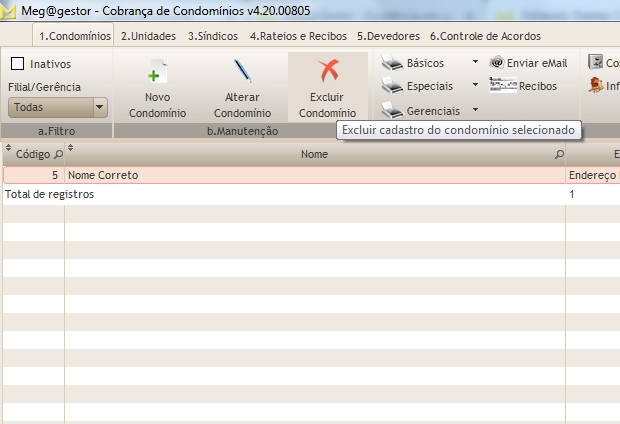This screenshot has width=620, height=424.
Task: Click the search icon in Nome column header
Action: (559, 155)
